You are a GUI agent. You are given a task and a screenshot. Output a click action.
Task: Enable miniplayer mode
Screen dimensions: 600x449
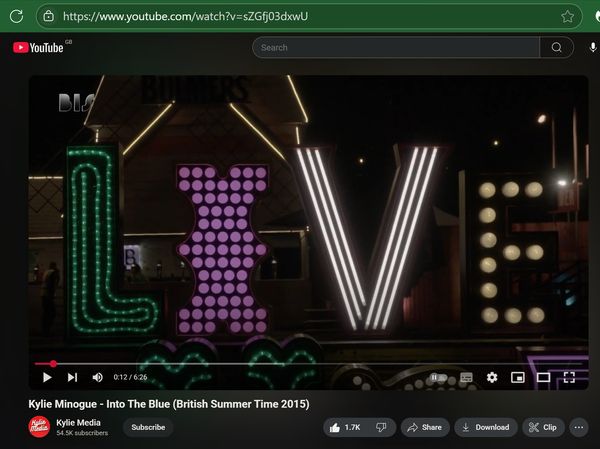coord(518,377)
